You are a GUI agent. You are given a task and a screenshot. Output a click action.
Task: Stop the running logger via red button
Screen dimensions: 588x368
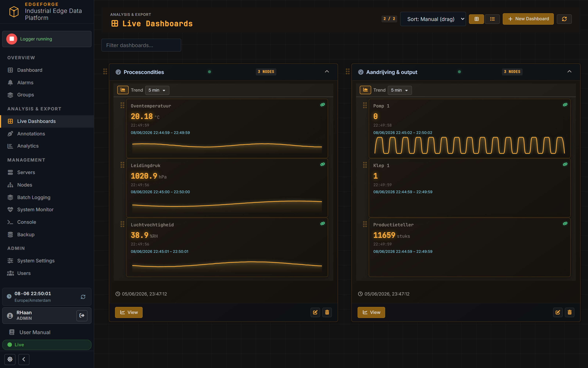12,39
